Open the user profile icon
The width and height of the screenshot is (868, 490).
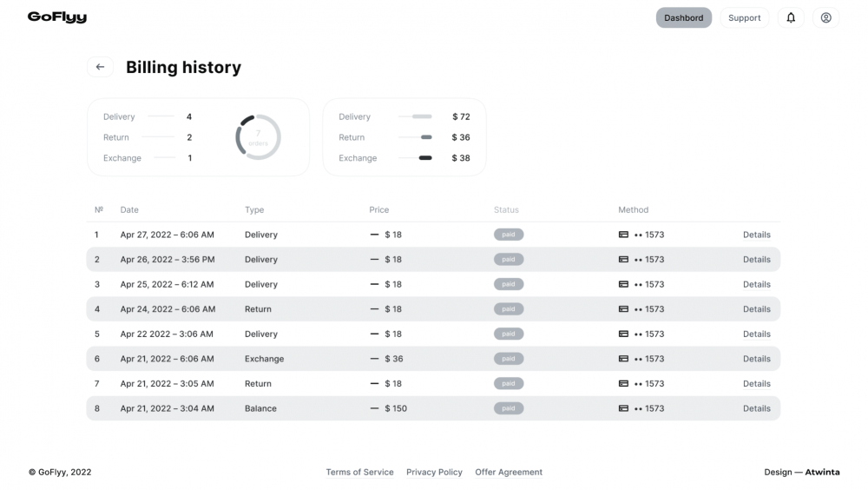pos(825,17)
